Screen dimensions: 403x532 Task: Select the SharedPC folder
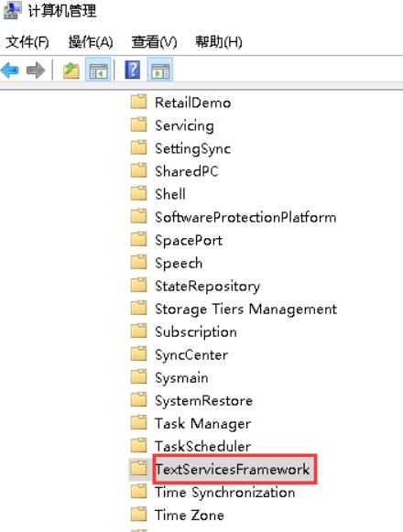click(x=187, y=171)
